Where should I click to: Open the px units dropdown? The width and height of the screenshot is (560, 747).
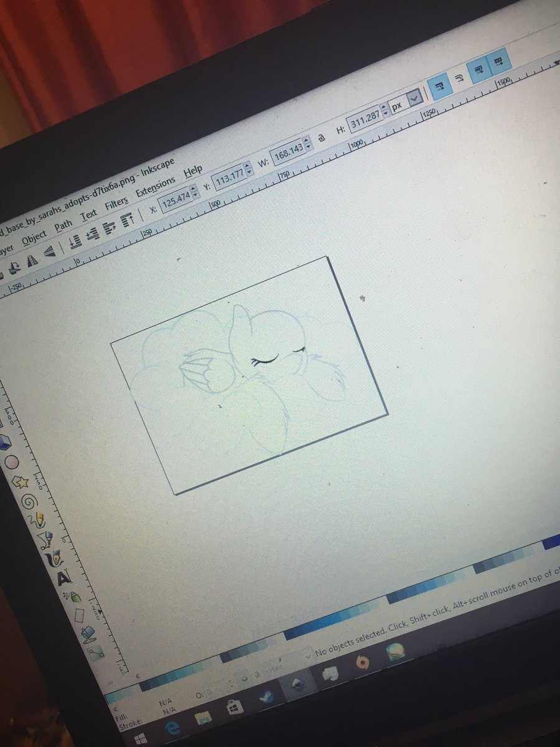click(415, 98)
